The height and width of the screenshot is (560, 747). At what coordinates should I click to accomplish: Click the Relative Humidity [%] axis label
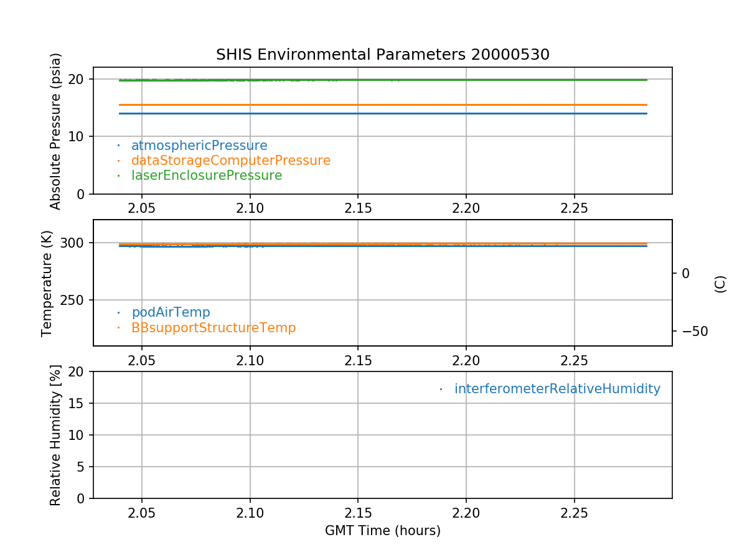click(x=56, y=435)
